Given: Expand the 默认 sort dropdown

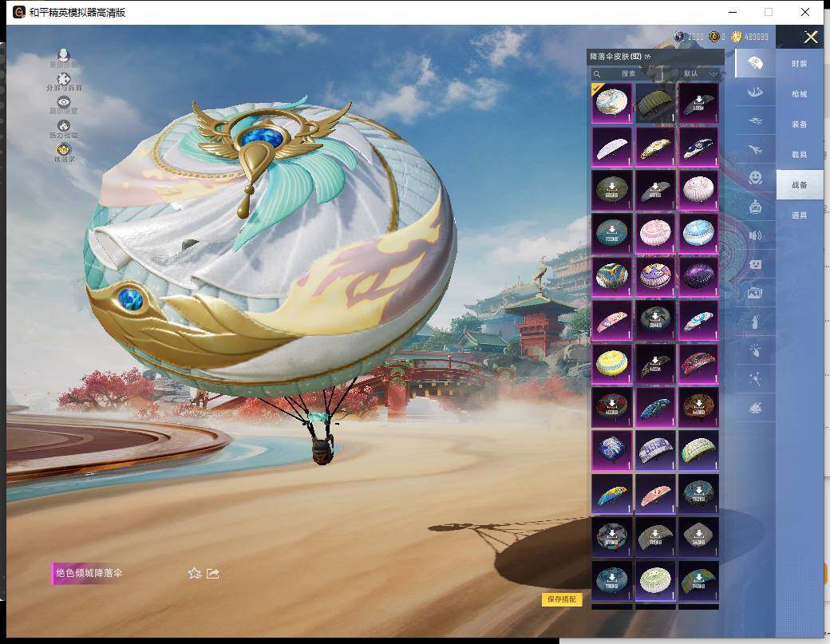Looking at the screenshot, I should (701, 73).
